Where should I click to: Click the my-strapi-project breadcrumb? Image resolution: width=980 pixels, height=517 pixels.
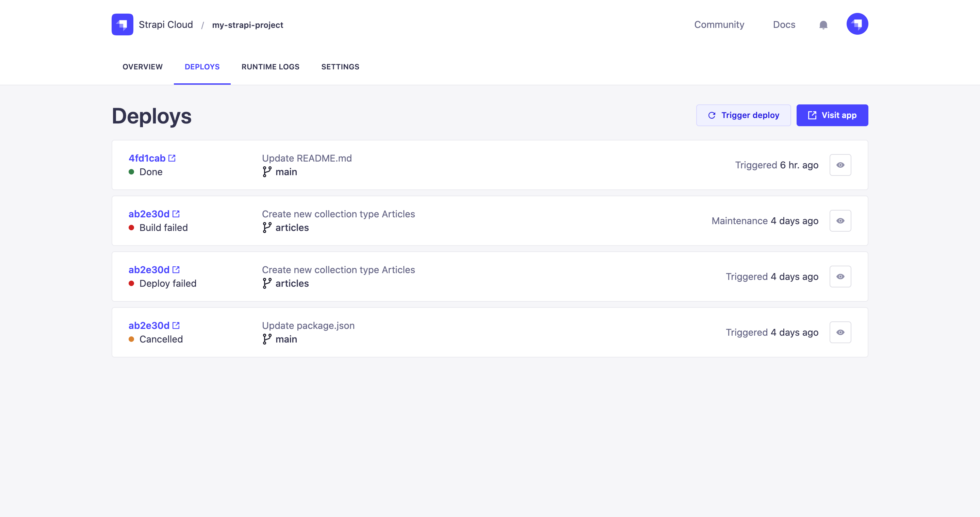tap(247, 25)
